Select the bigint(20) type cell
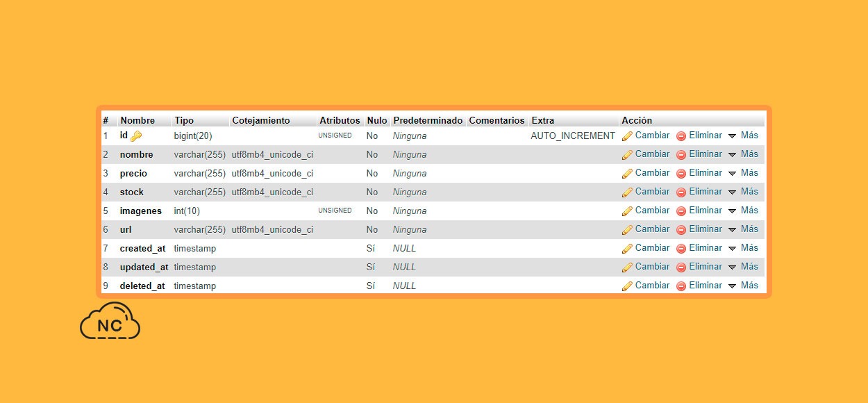The height and width of the screenshot is (403, 868). [x=193, y=136]
